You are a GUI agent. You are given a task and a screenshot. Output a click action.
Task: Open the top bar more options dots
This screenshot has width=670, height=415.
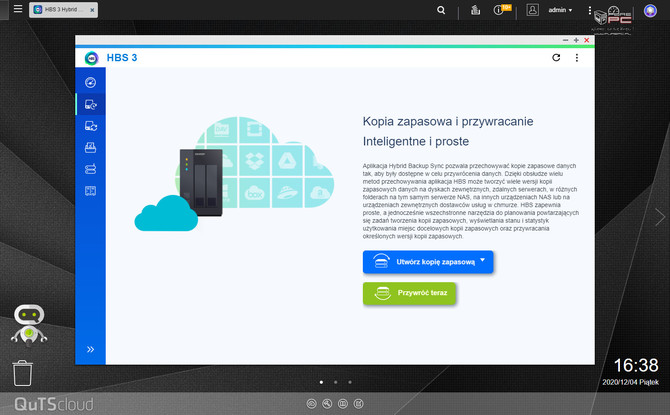point(590,10)
